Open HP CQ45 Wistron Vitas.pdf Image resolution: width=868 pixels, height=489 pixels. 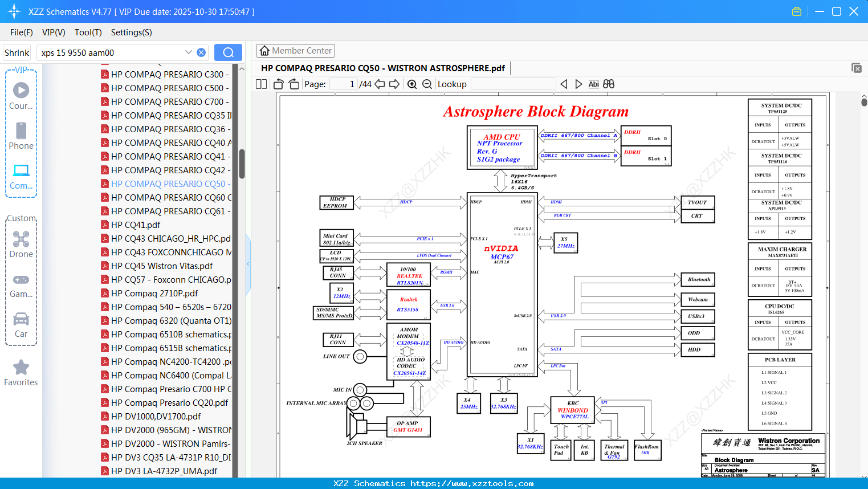click(157, 266)
